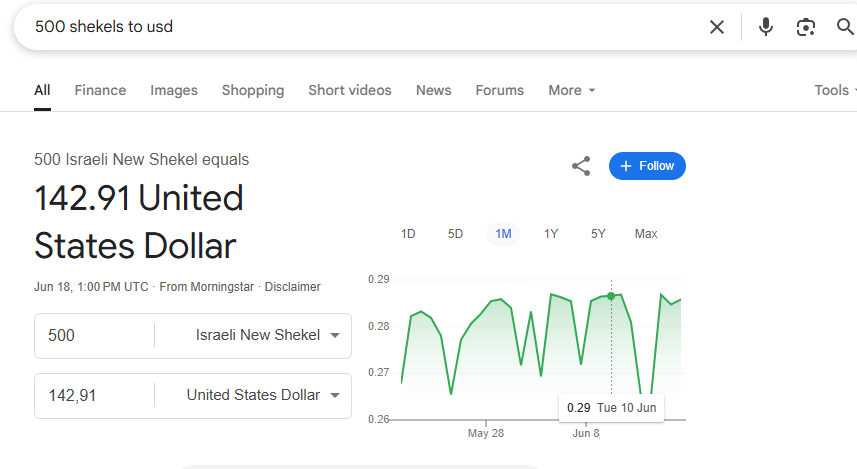The image size is (857, 469).
Task: Click the 'Jun 18, 1:00 PM UTC' timestamp
Action: click(x=91, y=287)
